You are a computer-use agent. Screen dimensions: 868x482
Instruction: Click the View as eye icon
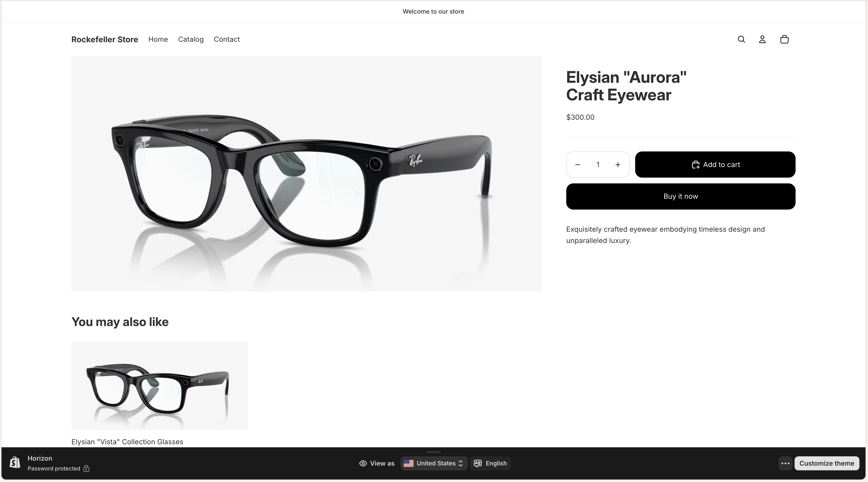[x=363, y=463]
